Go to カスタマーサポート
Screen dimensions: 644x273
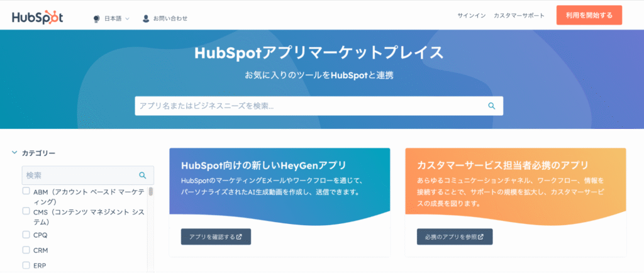[x=519, y=15]
